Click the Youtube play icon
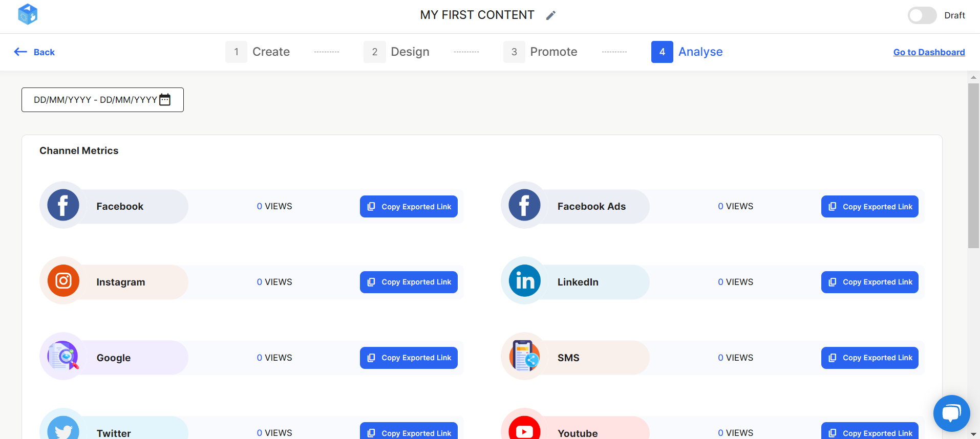The width and height of the screenshot is (980, 439). coord(524,429)
